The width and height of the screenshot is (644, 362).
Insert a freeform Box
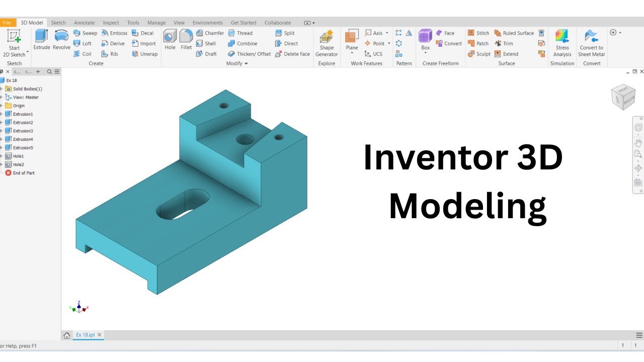(x=425, y=40)
